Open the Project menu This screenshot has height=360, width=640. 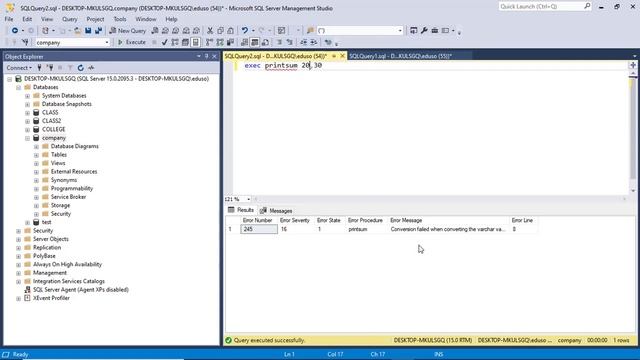95,19
